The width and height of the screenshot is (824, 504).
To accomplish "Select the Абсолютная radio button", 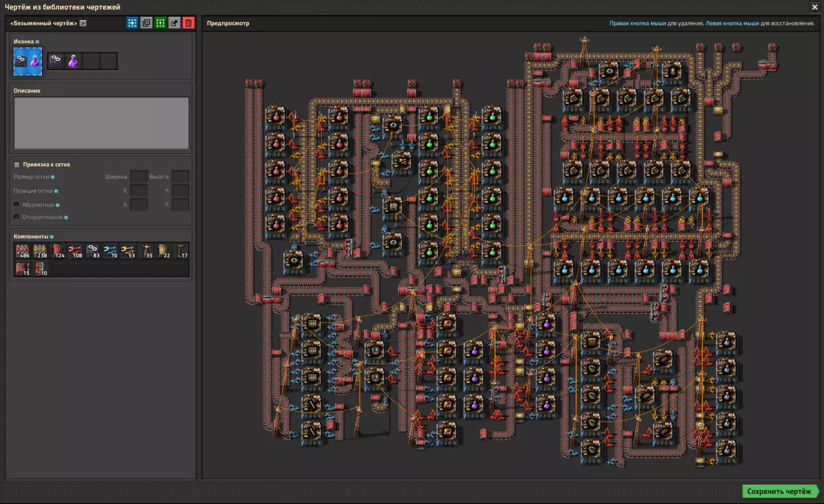I will (x=17, y=205).
